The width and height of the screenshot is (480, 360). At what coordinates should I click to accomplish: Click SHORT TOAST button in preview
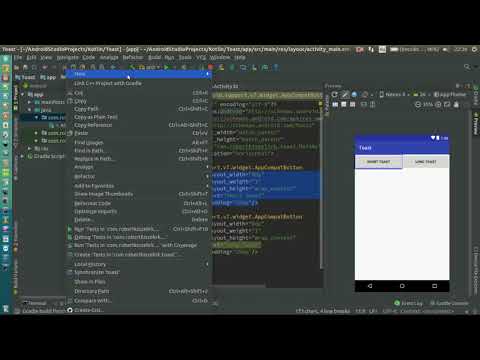(378, 162)
